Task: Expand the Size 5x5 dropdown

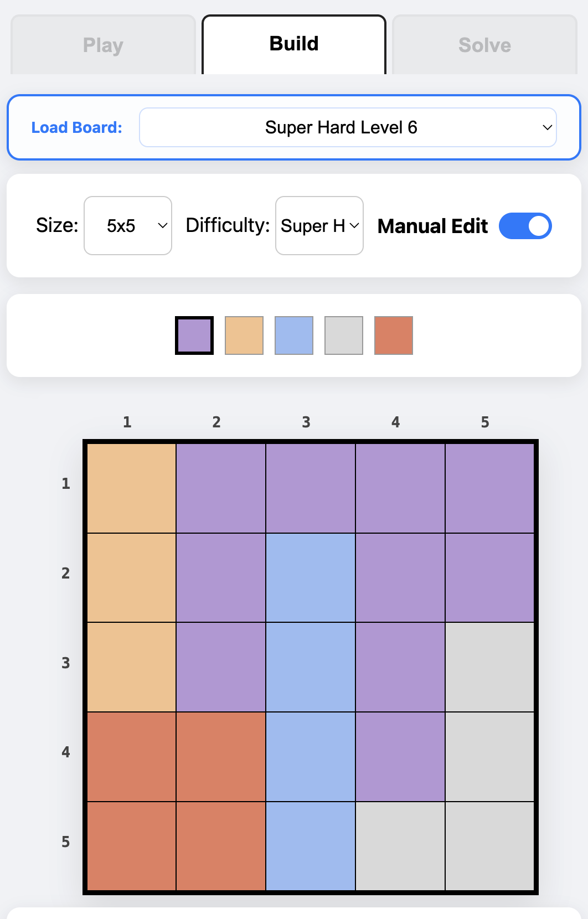Action: point(128,226)
